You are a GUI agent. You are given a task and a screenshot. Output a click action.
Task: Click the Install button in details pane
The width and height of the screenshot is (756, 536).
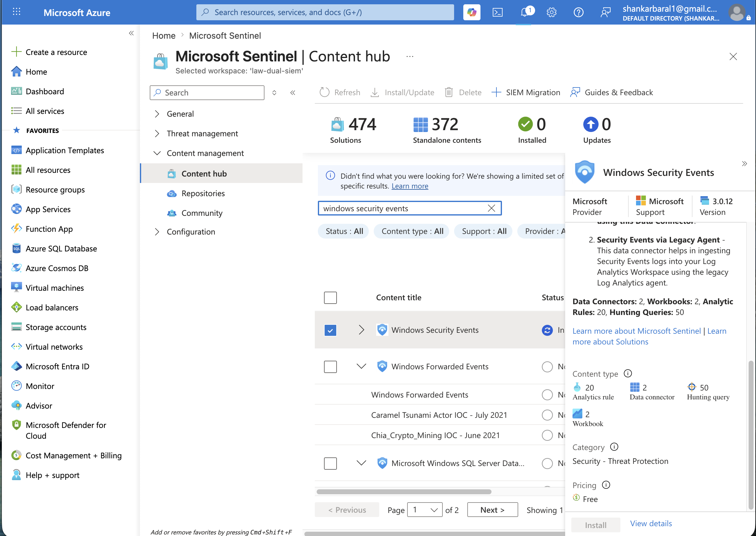[595, 525]
